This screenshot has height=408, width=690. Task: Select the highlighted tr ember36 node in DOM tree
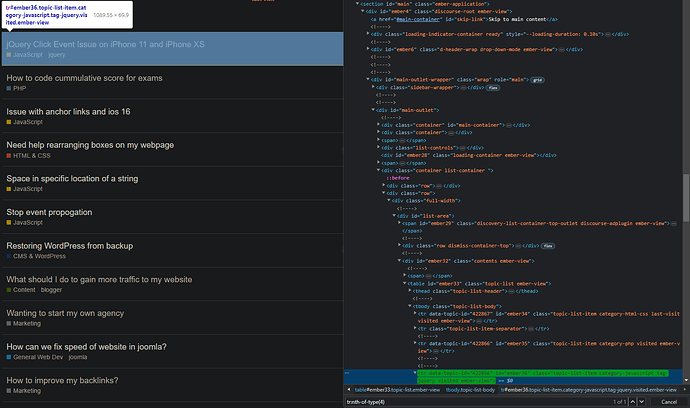(x=543, y=377)
